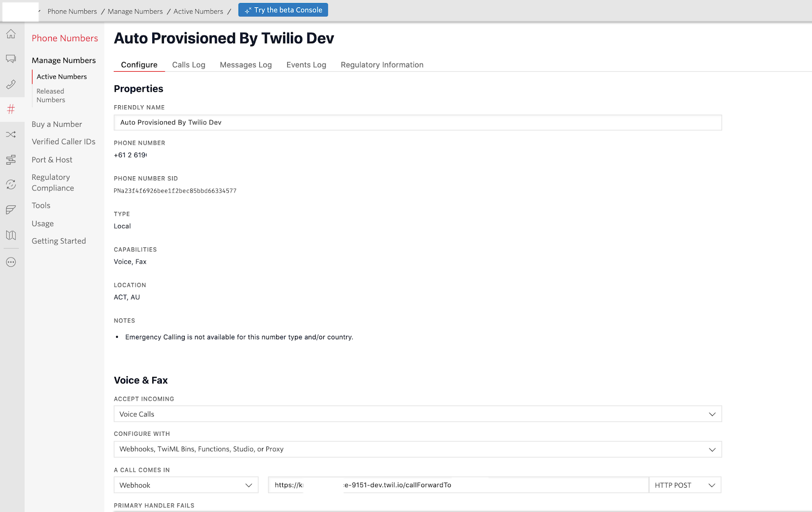
Task: Select the Phone Number SID text
Action: [175, 191]
